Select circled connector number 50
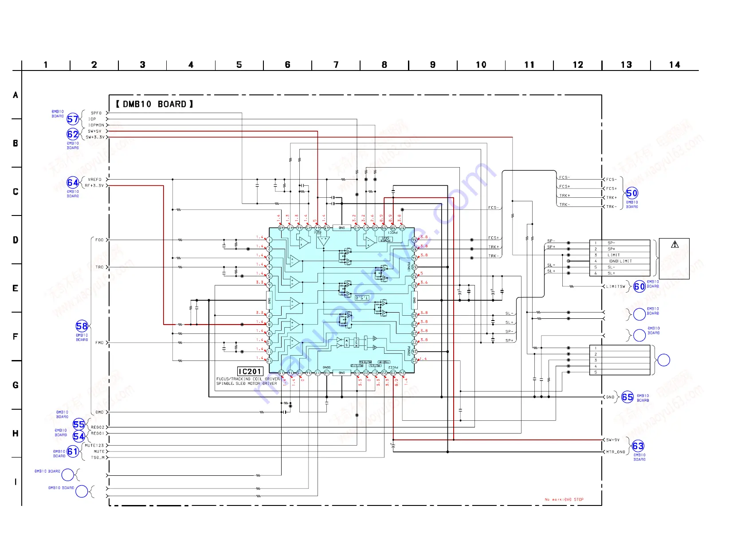The height and width of the screenshot is (560, 745). [632, 193]
